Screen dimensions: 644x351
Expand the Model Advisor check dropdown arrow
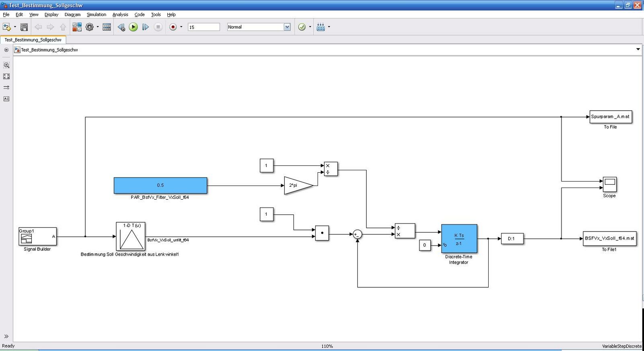310,27
